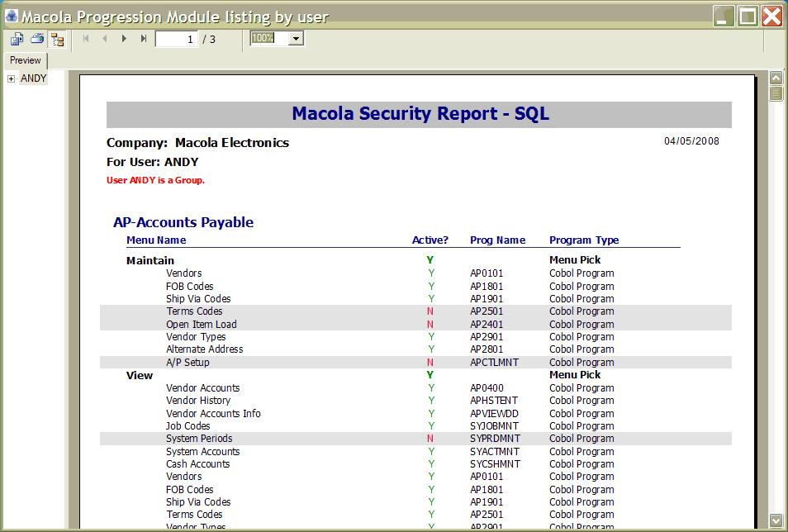Click program name APVIEWDD
Viewport: 788px width, 532px height.
(495, 413)
